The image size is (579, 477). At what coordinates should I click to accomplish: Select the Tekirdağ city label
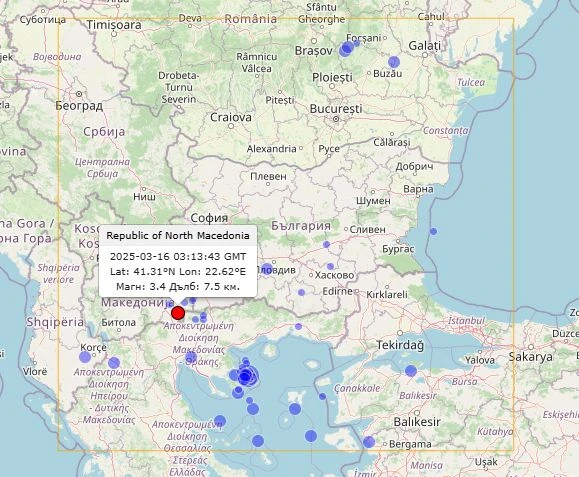400,345
